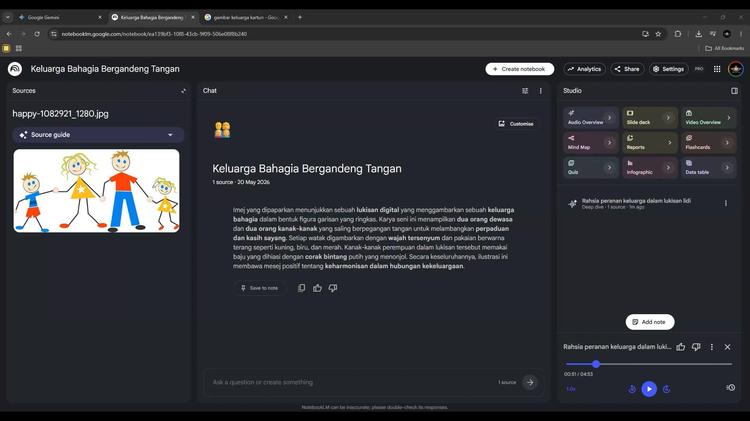
Task: Open Settings menu
Action: pyautogui.click(x=669, y=69)
